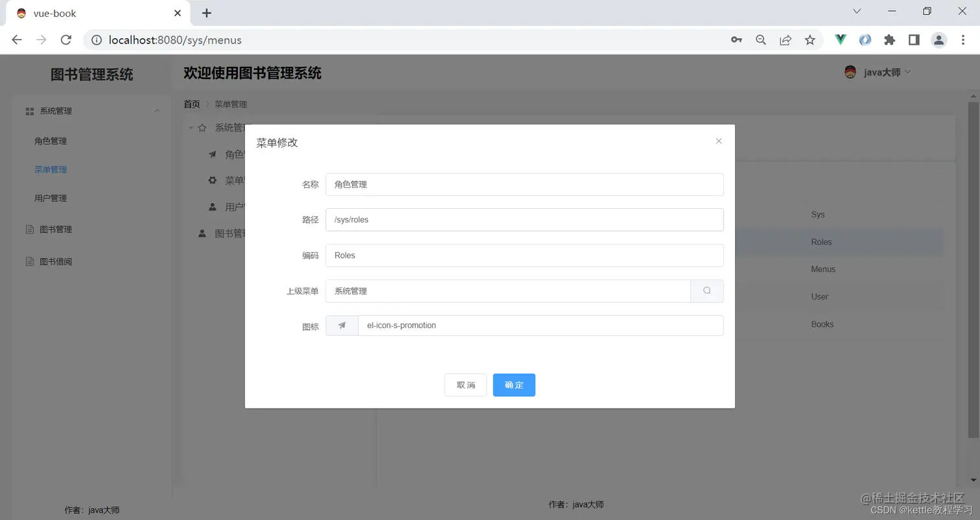The image size is (980, 520).
Task: Click the 名称 input field showing 角色管理
Action: click(x=525, y=184)
